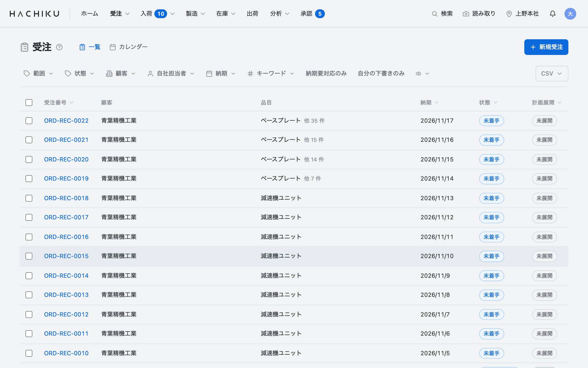Check the ORD-REC-0012 row checkbox

point(29,315)
